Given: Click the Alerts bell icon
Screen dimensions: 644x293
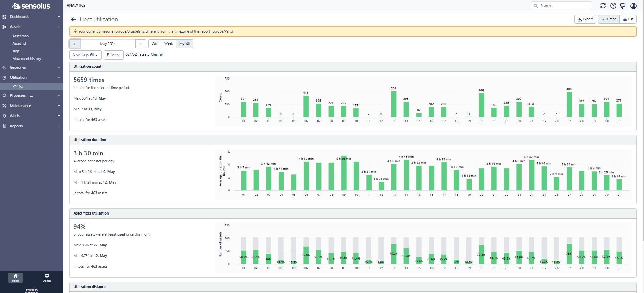Looking at the screenshot, I should coord(4,116).
